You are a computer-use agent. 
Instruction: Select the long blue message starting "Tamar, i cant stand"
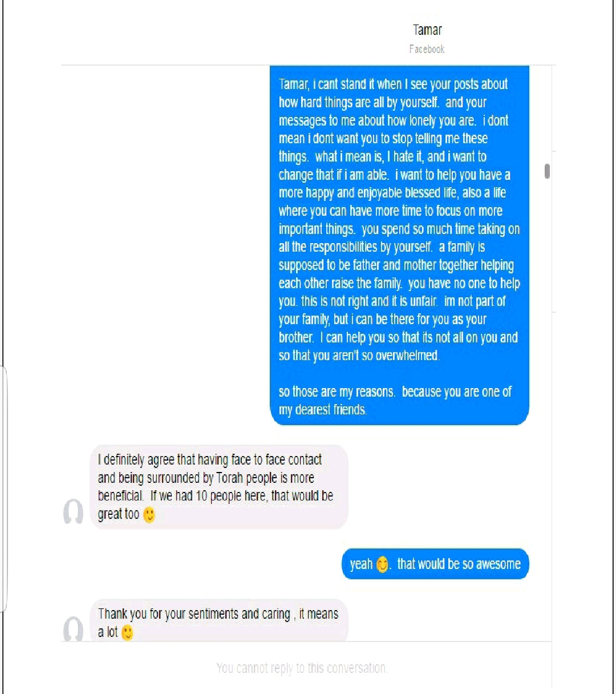pos(399,245)
